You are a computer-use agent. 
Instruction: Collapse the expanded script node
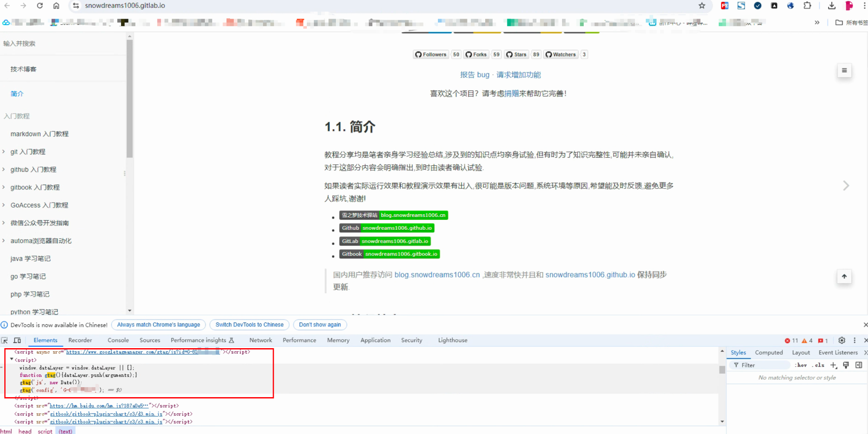pos(12,359)
